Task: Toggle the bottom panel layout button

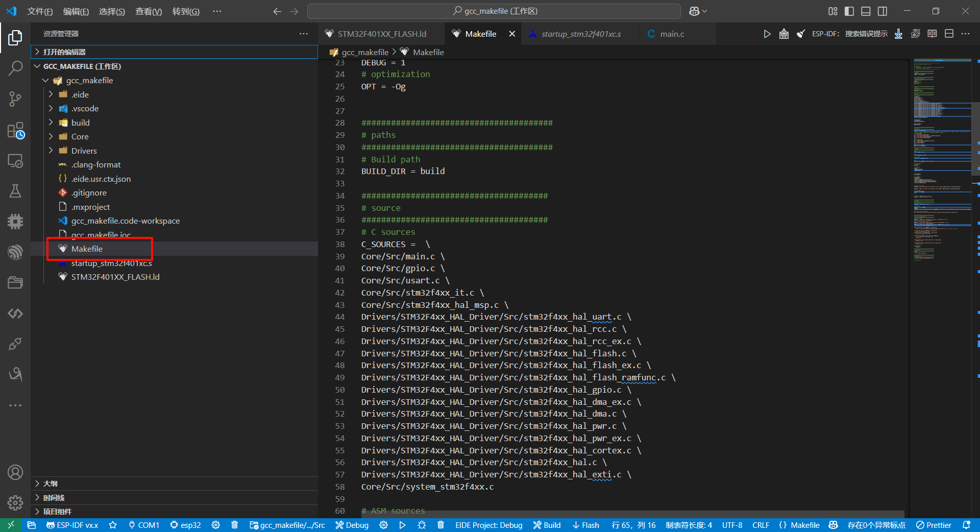Action: [x=866, y=11]
